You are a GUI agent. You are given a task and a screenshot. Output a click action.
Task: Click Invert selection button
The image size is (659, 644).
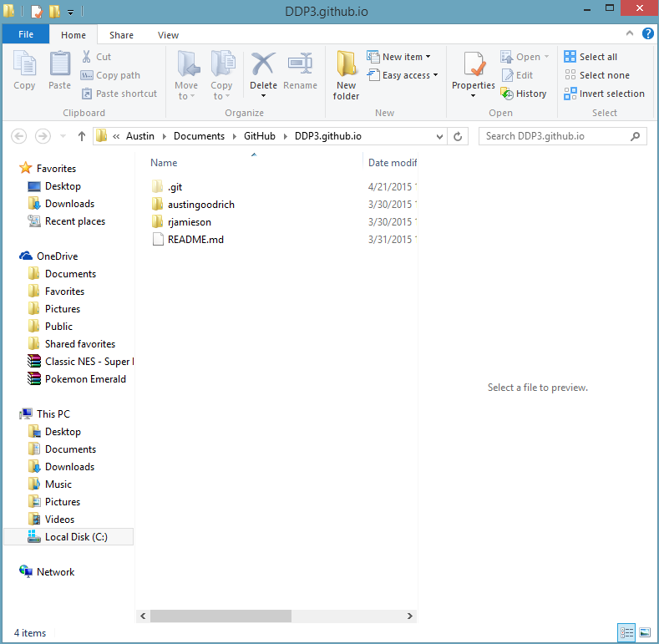tap(604, 94)
